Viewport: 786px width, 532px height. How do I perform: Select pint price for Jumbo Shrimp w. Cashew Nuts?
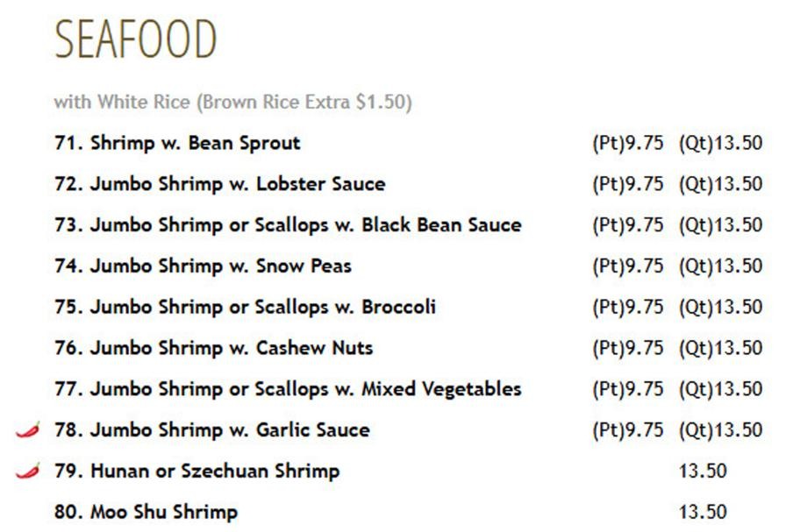click(x=627, y=348)
